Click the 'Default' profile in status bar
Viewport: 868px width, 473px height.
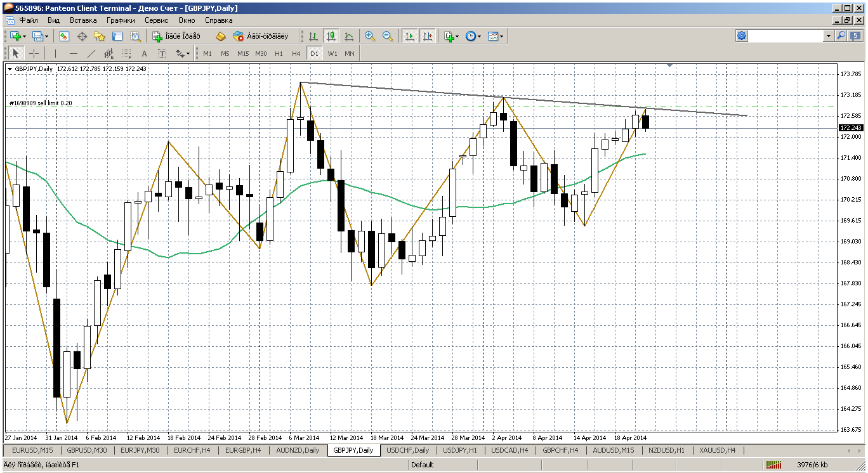tap(422, 465)
